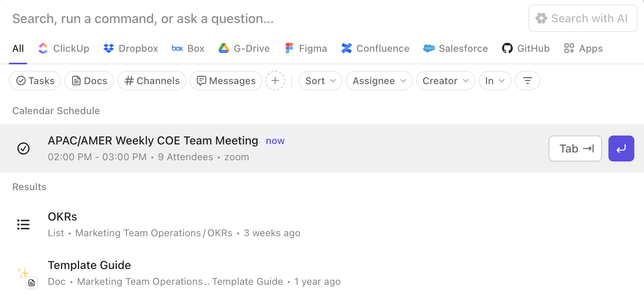Screen dimensions: 644x301
Task: Click the G-Drive triangle icon
Action: pyautogui.click(x=224, y=49)
